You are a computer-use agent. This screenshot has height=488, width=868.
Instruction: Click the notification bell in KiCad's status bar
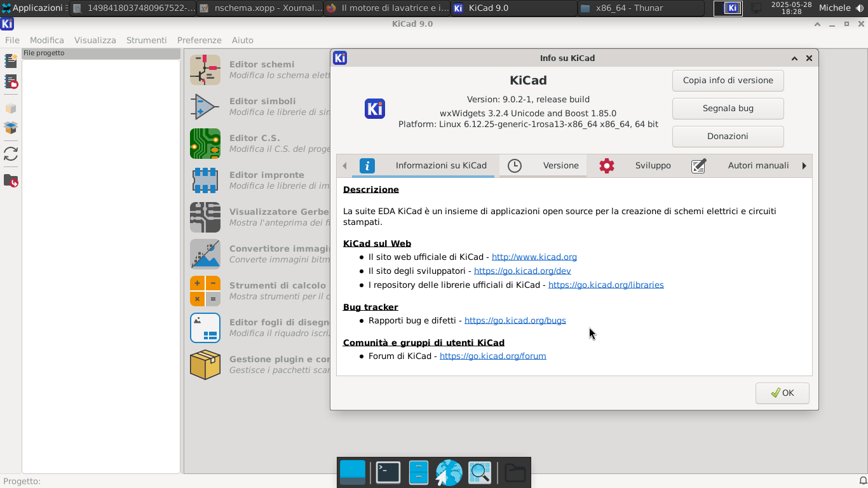click(x=863, y=481)
